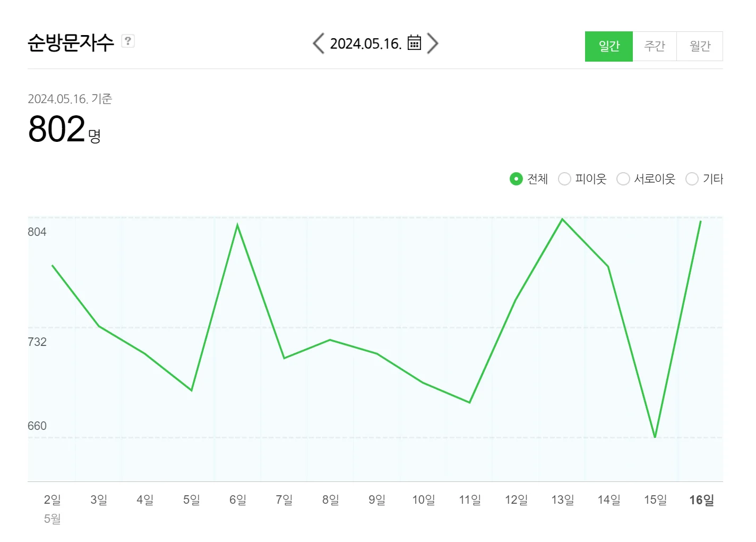
Task: Open the calendar date picker icon
Action: (414, 43)
